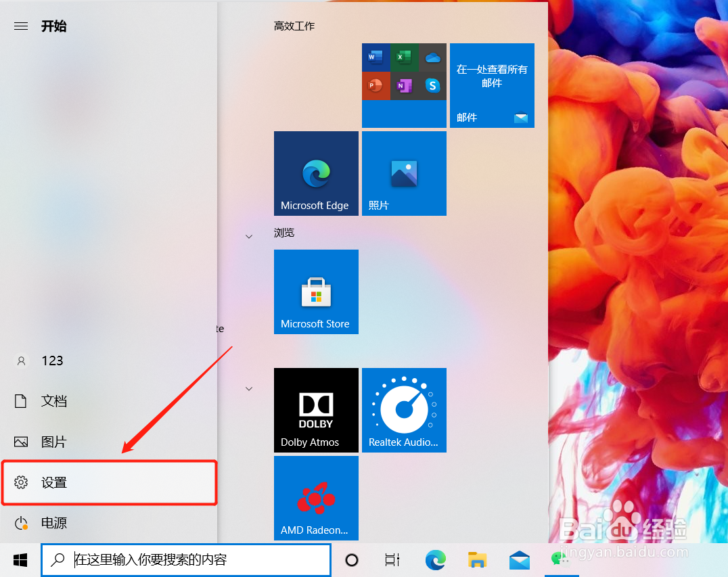Expand the Start menu hamburger panel
The height and width of the screenshot is (577, 728).
(20, 26)
